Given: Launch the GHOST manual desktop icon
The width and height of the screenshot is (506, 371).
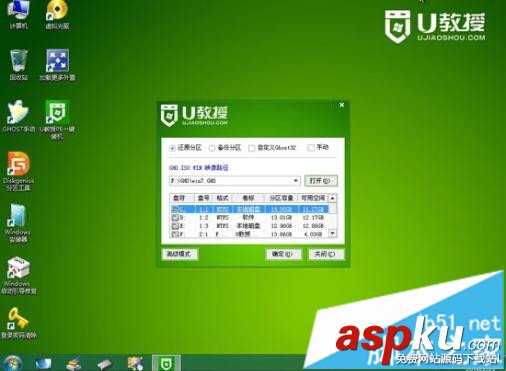Looking at the screenshot, I should click(18, 117).
